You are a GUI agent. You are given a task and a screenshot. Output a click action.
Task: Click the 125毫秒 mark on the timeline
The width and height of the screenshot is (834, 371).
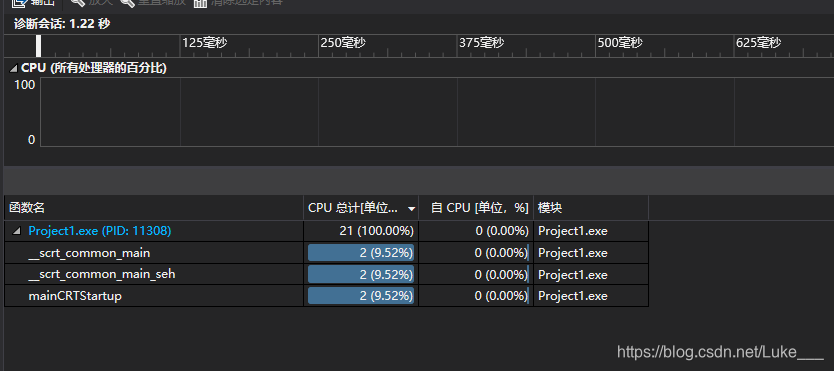pos(205,43)
